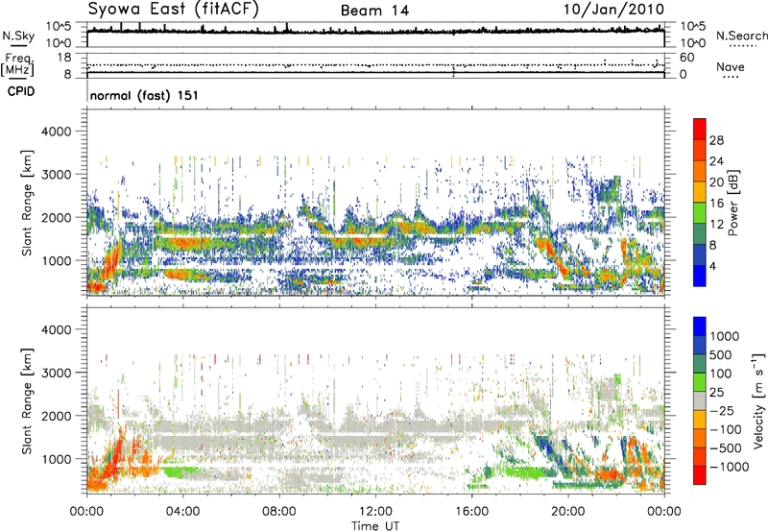Image resolution: width=768 pixels, height=532 pixels.
Task: Click the "Freq. [MHz]" axis label
Action: click(x=17, y=65)
